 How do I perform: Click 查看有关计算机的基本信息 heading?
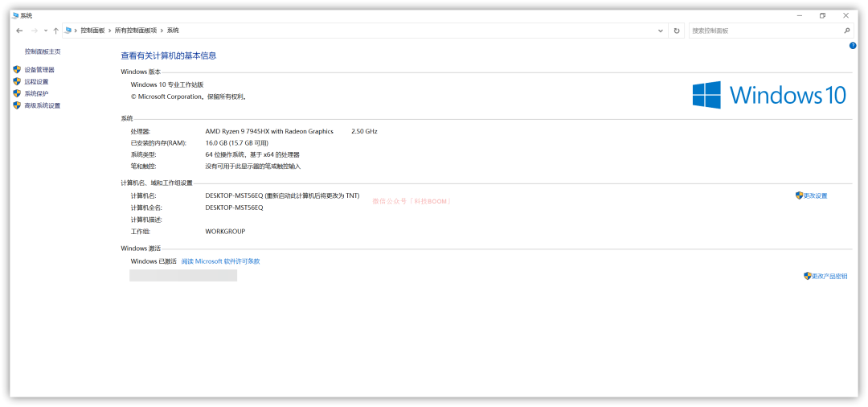168,55
